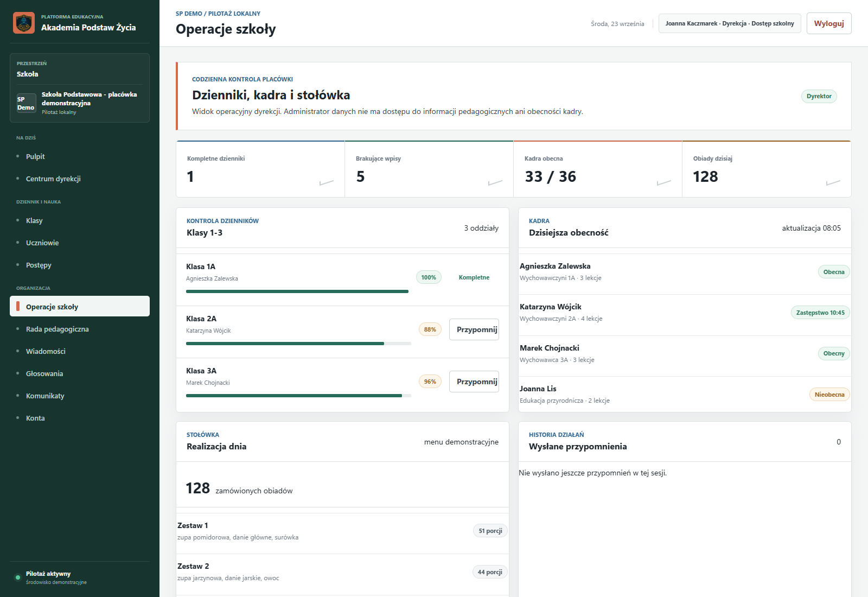Screen dimensions: 868x597
Task: Click the Obecna badge for Agnieszka Zalewska
Action: click(834, 272)
